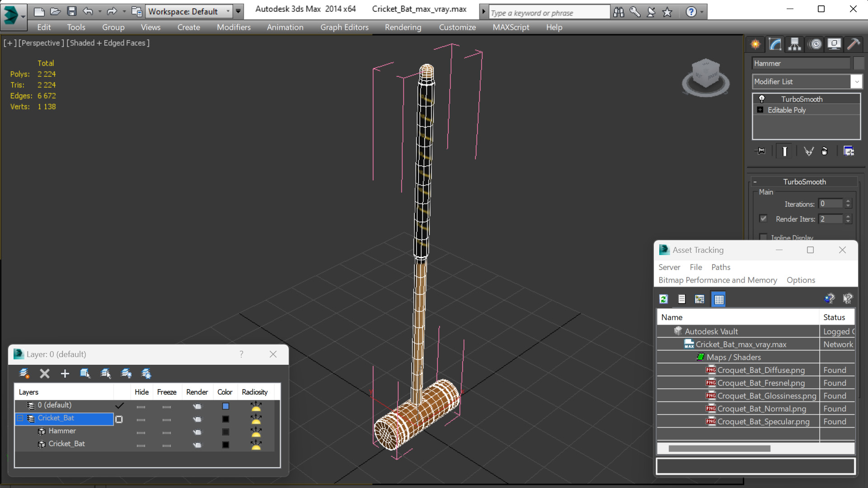Set 0 (default) layer as current checkmark
This screenshot has width=868, height=488.
[119, 405]
